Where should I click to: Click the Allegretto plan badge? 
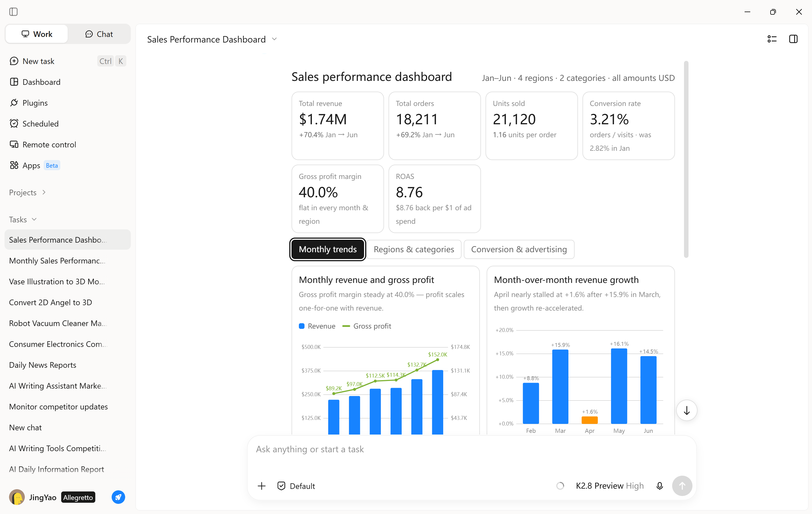pyautogui.click(x=78, y=497)
